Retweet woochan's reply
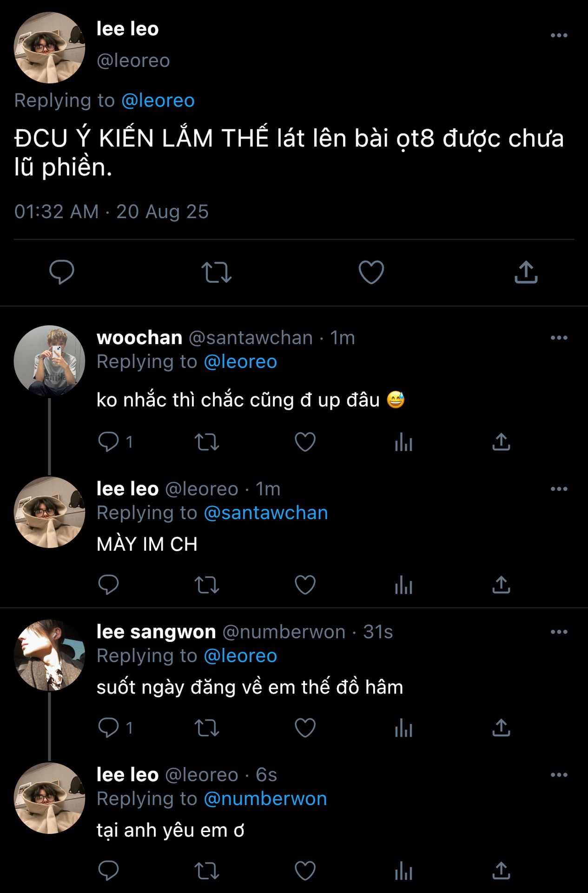The height and width of the screenshot is (893, 588). 206,442
